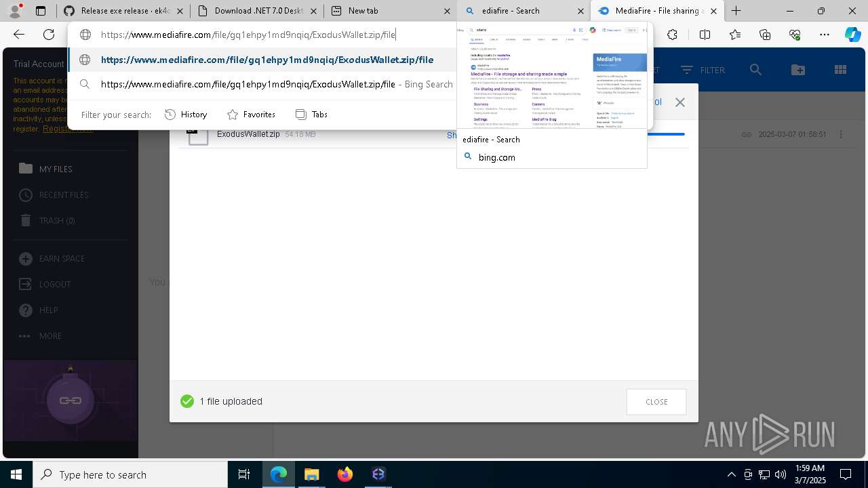Viewport: 868px width, 488px height.
Task: Launch Firefox from the taskbar
Action: click(345, 474)
